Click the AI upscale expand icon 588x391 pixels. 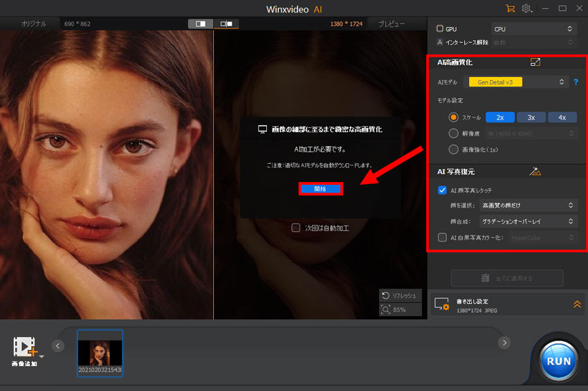point(535,62)
